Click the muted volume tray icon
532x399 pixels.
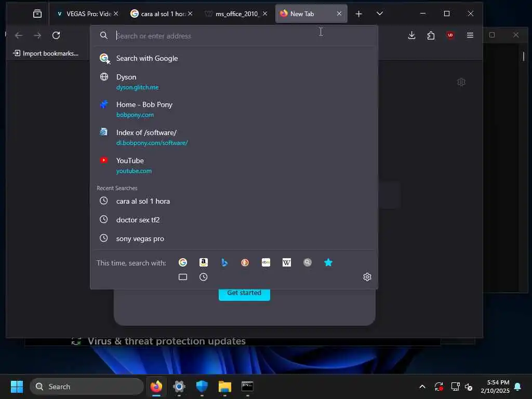point(469,387)
